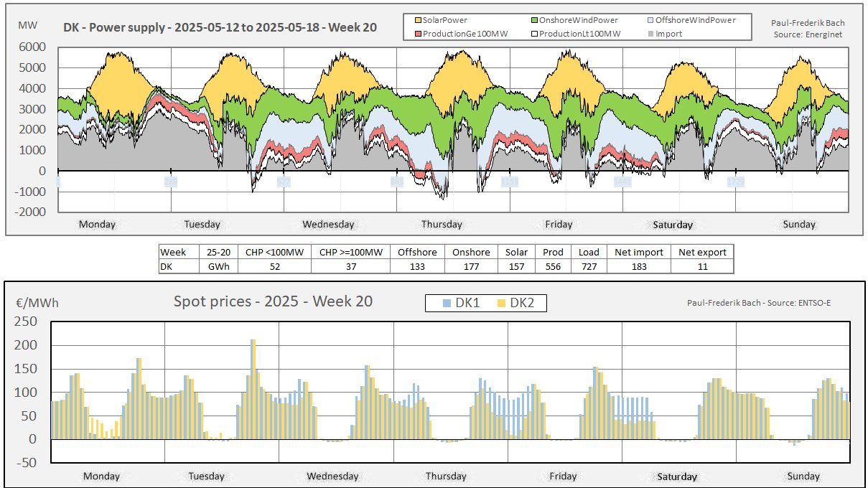
Task: Click the CHP >=100MW table header
Action: [350, 252]
